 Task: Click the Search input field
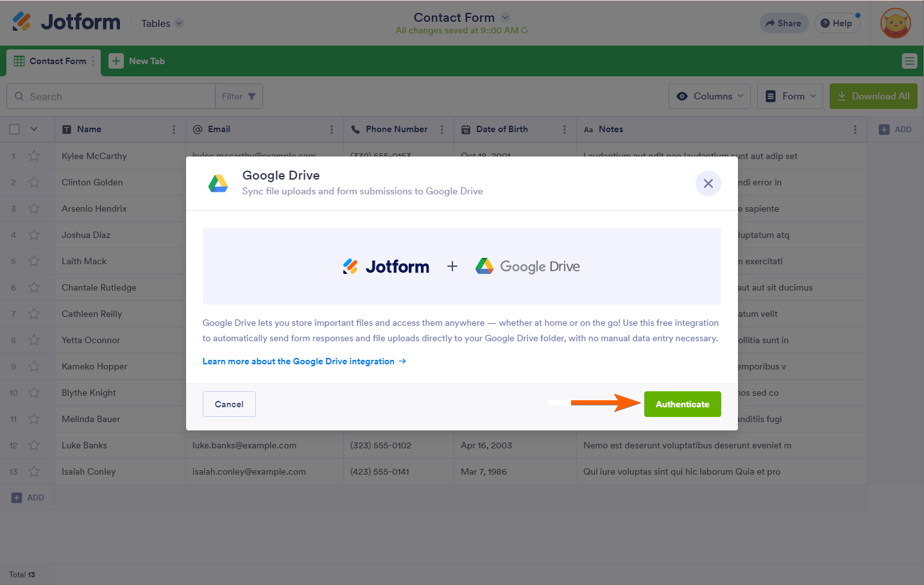pyautogui.click(x=111, y=96)
